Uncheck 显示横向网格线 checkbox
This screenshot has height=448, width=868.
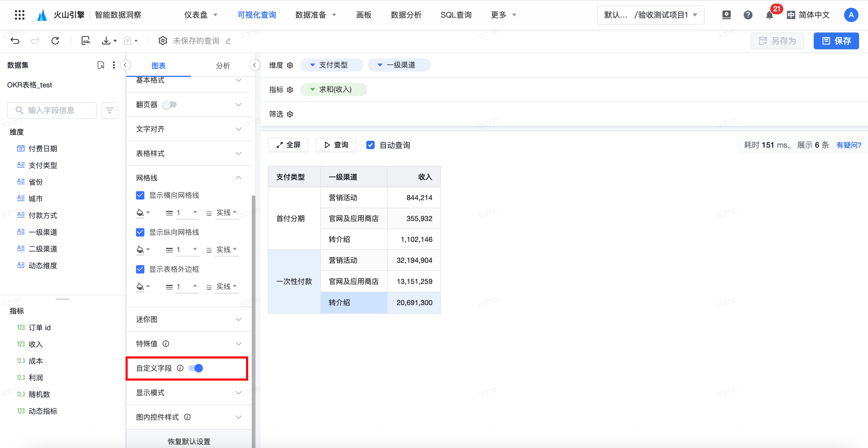coord(140,195)
